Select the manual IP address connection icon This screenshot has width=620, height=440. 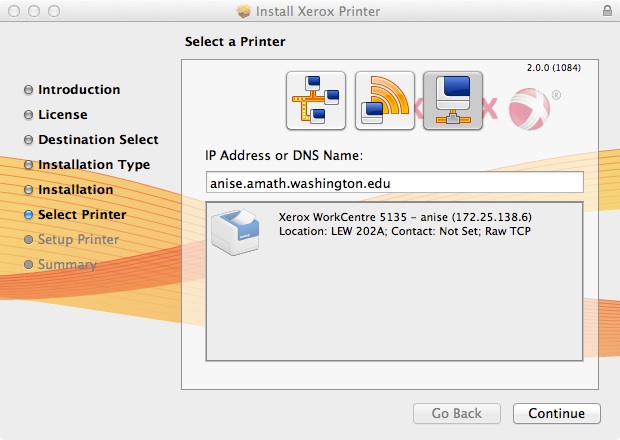coord(453,100)
